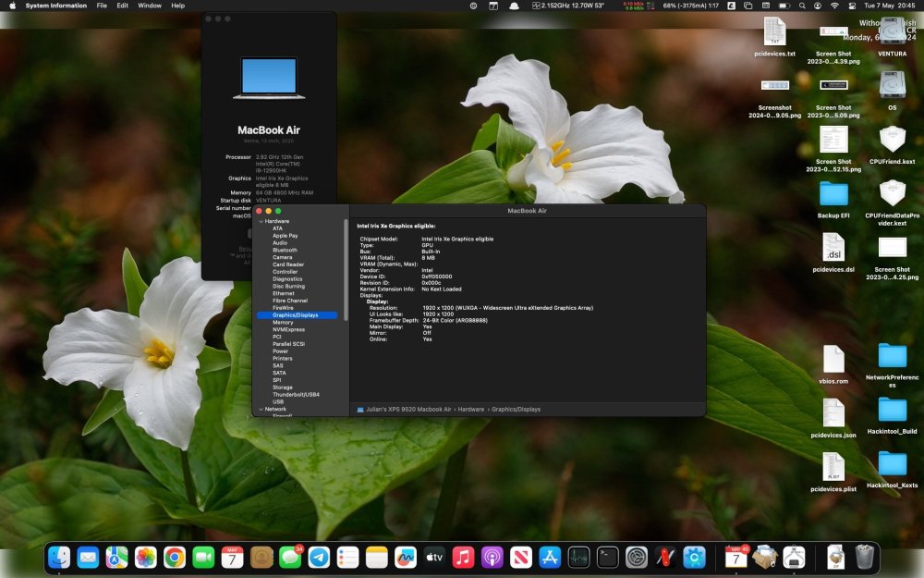This screenshot has width=924, height=578.
Task: Launch Mail from the Dock
Action: [x=88, y=558]
